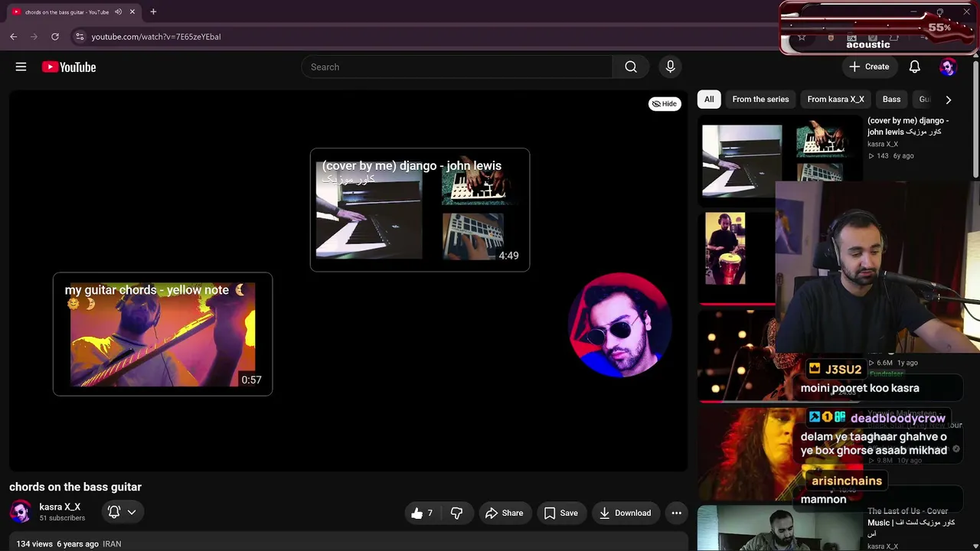Open the more actions three-dot menu
The height and width of the screenshot is (551, 980).
point(676,513)
